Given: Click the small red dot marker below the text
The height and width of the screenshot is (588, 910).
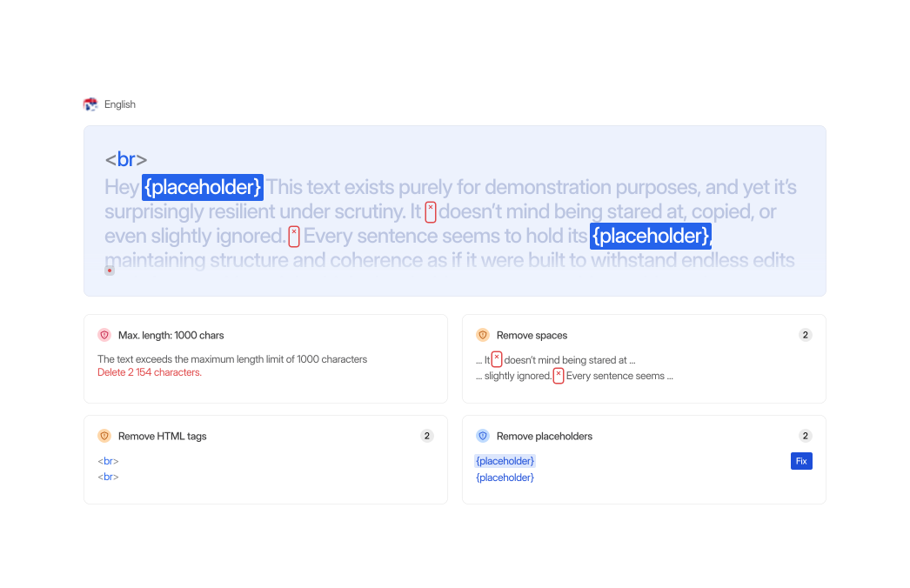Looking at the screenshot, I should [x=109, y=271].
